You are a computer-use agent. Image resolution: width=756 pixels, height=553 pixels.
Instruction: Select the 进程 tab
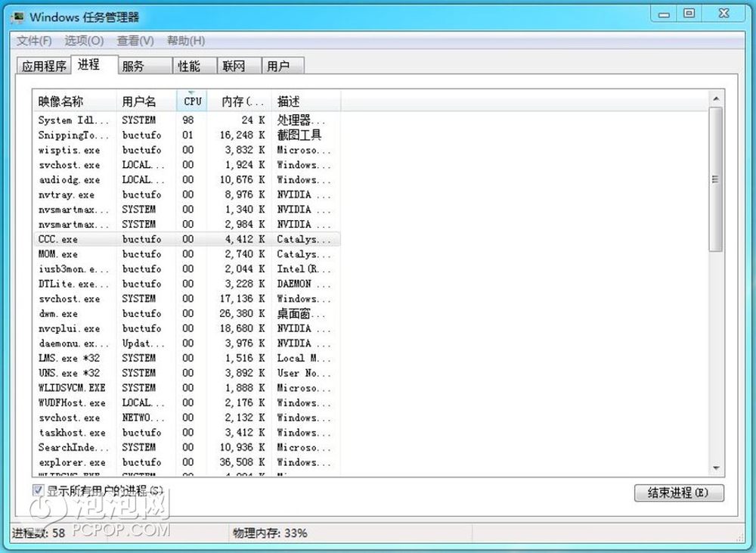pyautogui.click(x=94, y=64)
